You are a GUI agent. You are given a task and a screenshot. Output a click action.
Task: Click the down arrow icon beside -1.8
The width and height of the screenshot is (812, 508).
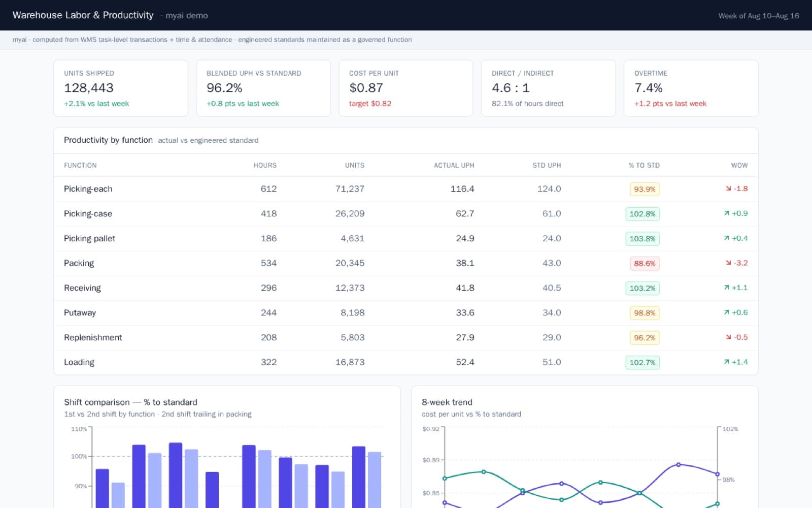coord(728,188)
